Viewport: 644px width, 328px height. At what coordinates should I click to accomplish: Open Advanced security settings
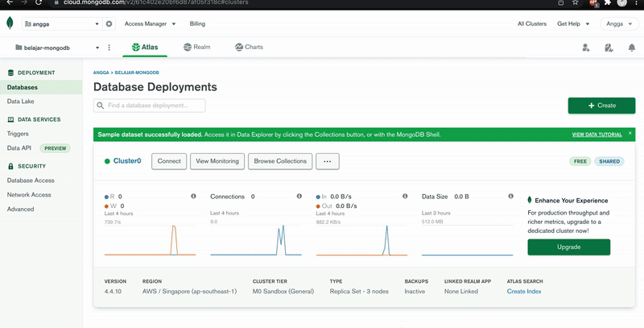(x=21, y=210)
